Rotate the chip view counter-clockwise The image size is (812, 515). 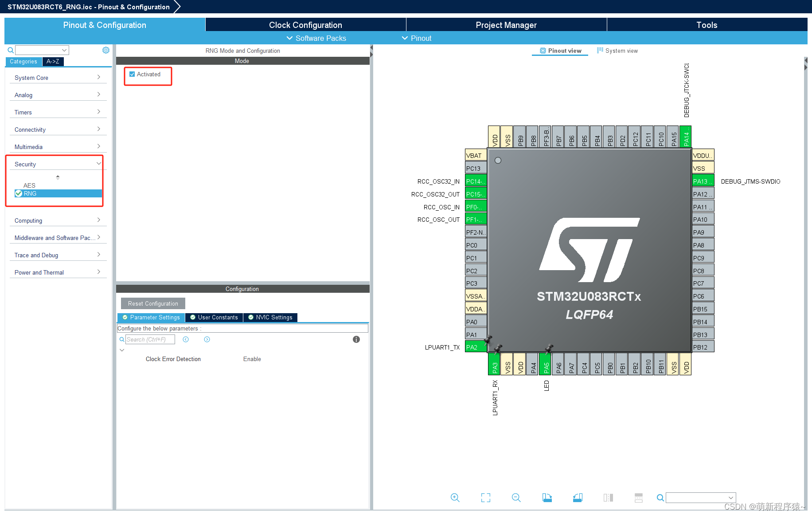point(578,498)
